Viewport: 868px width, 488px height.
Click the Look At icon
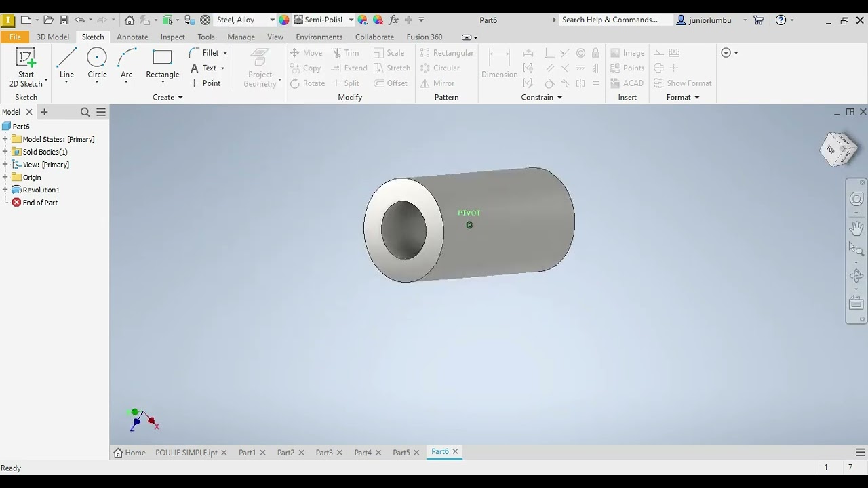[x=856, y=304]
